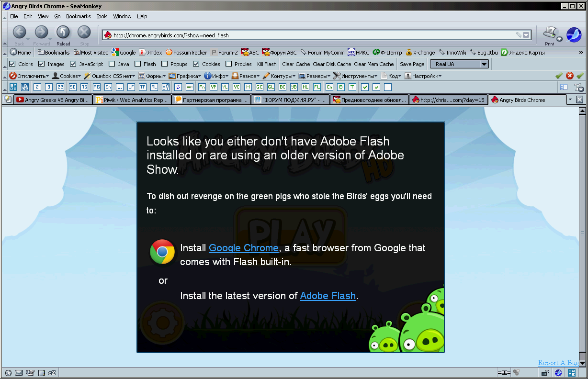Click the green 'GC' box icon

(x=260, y=87)
